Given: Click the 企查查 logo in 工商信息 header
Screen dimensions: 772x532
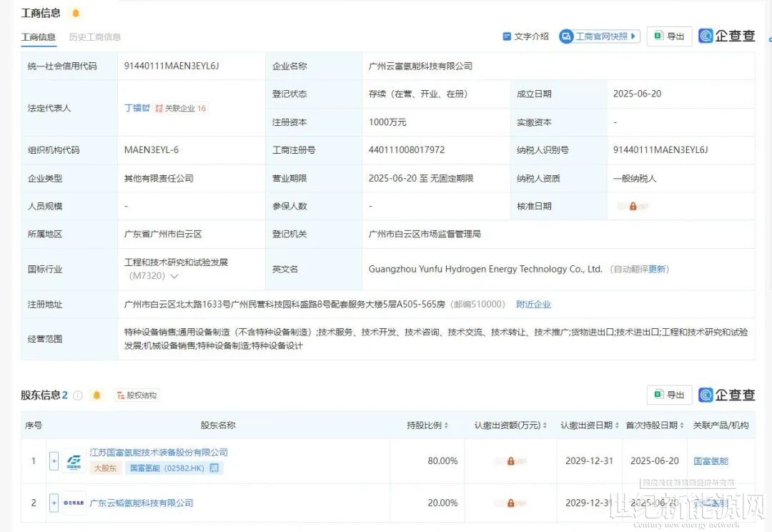Looking at the screenshot, I should point(727,36).
